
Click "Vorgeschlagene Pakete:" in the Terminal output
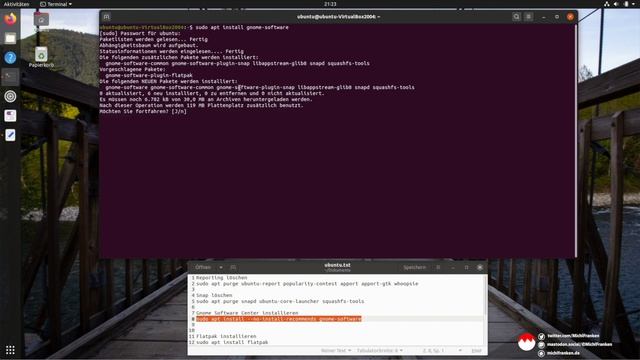tap(132, 69)
